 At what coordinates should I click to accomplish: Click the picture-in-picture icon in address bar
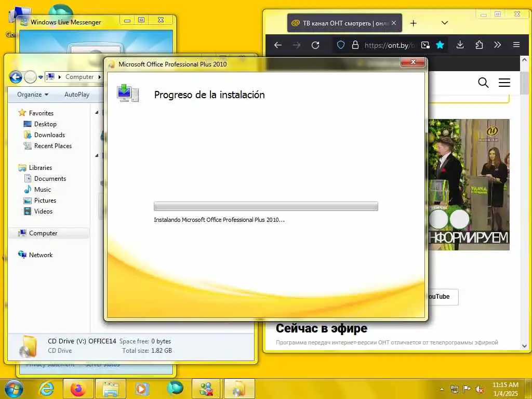[x=425, y=45]
